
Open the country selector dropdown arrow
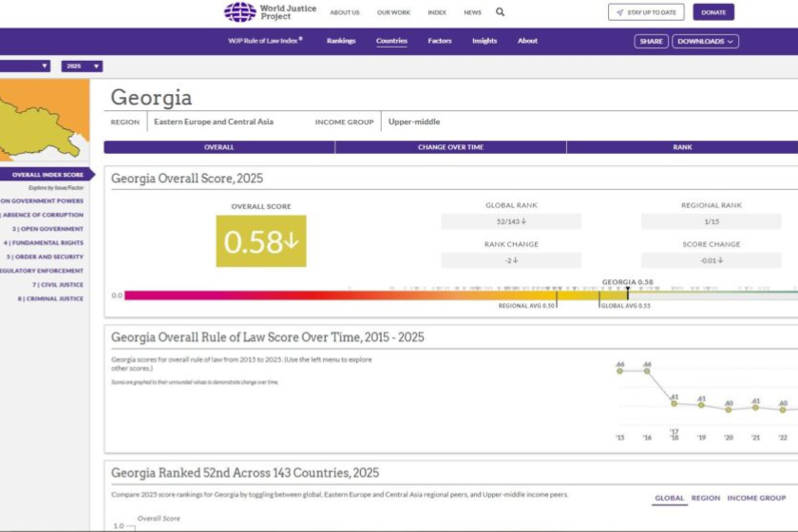(x=45, y=66)
